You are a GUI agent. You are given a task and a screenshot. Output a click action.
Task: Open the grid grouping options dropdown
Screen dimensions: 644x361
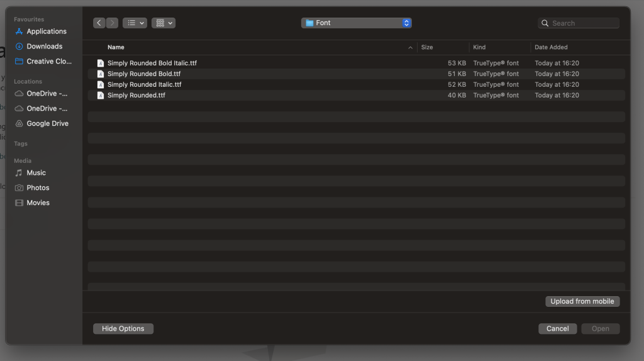pos(163,23)
